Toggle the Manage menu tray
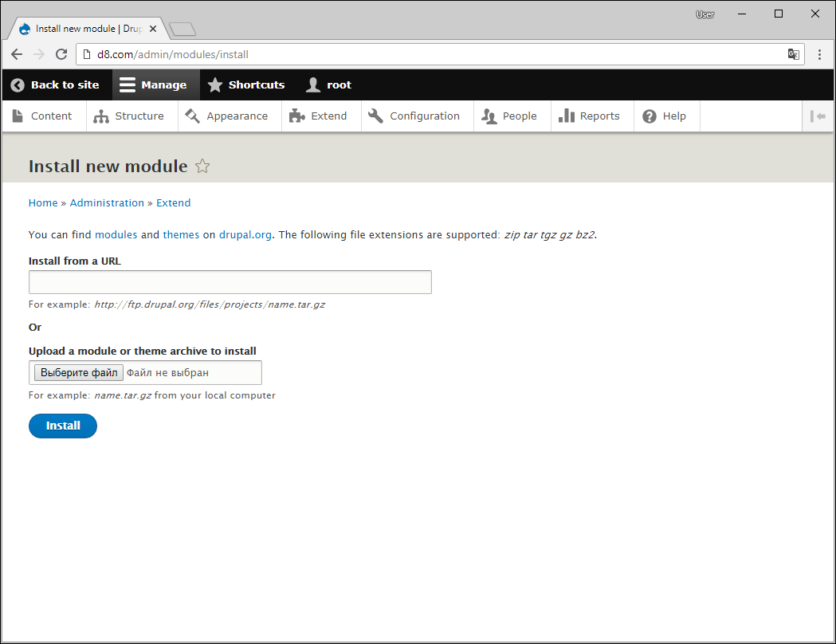Image resolution: width=836 pixels, height=644 pixels. tap(155, 84)
